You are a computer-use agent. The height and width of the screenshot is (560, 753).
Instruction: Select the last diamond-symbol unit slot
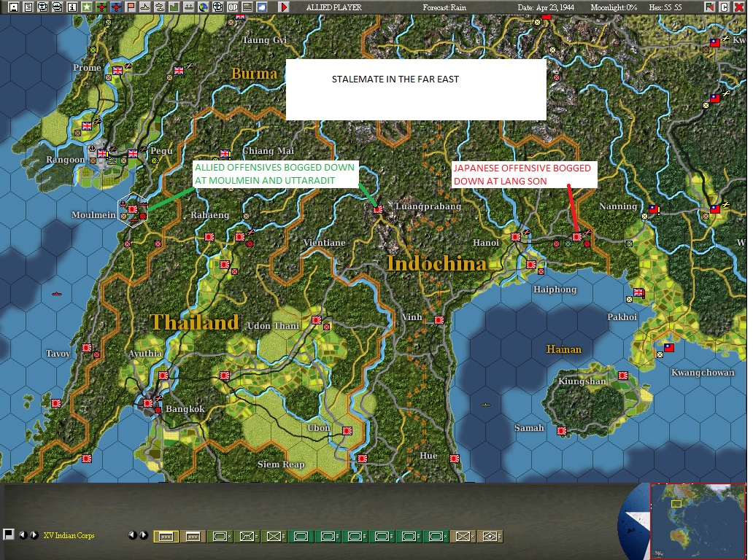coord(490,536)
